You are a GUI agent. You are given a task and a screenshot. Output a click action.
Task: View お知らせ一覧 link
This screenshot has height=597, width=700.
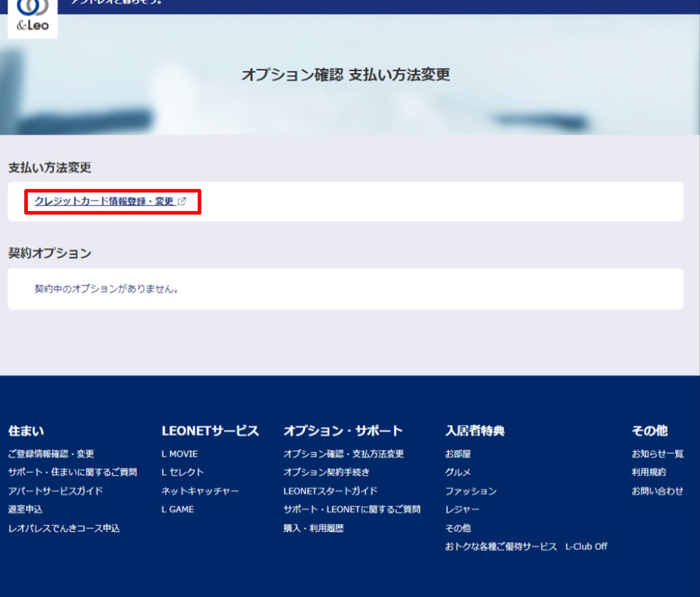click(x=657, y=454)
